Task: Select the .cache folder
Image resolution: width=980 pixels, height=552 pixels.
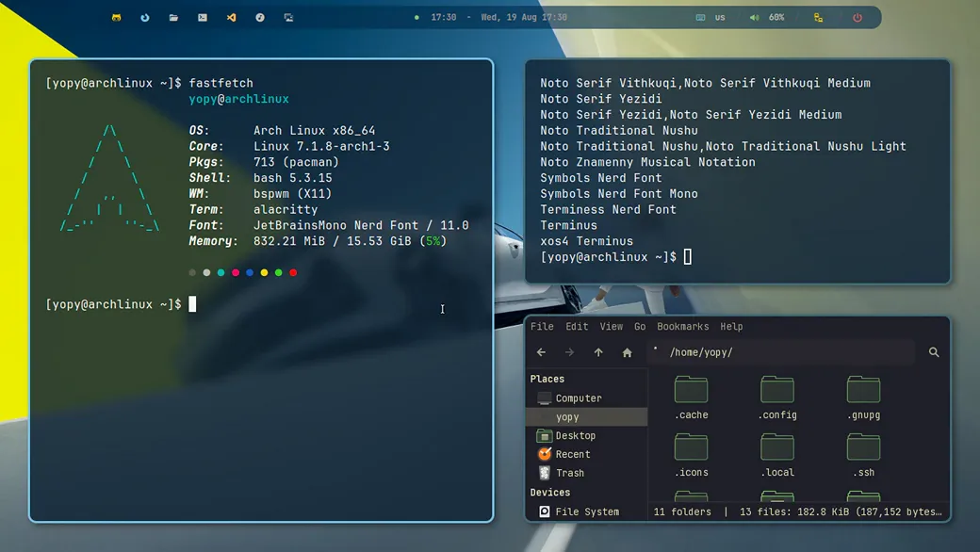Action: [x=692, y=398]
